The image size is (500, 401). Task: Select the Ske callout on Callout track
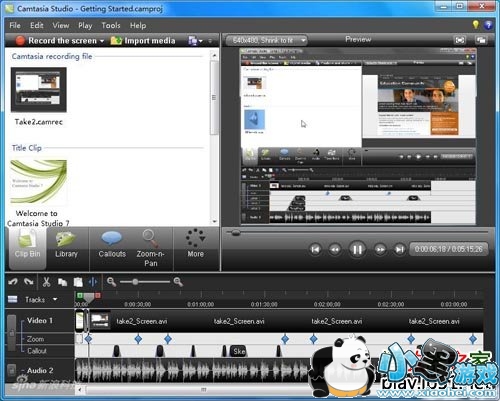[x=239, y=351]
